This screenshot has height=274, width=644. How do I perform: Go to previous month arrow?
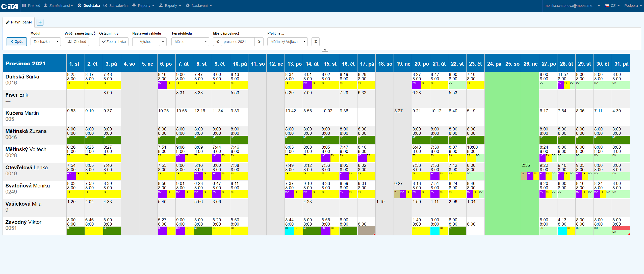click(x=218, y=42)
